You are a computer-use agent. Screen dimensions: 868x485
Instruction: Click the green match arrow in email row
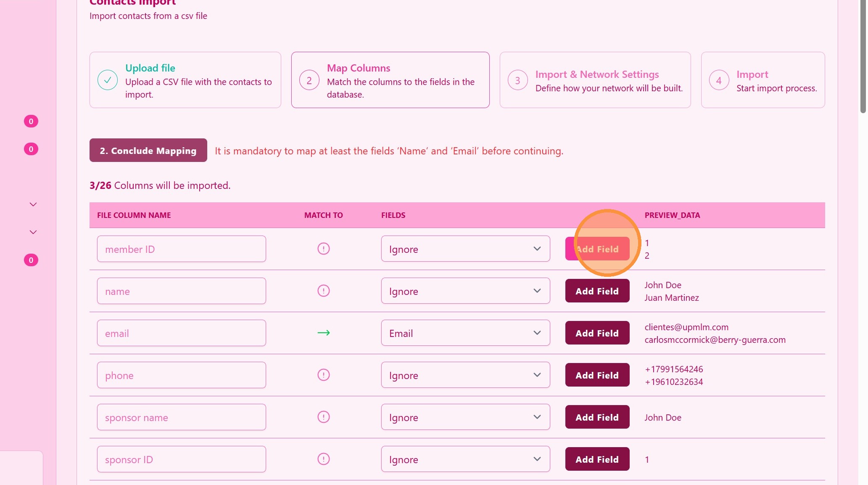coord(323,333)
